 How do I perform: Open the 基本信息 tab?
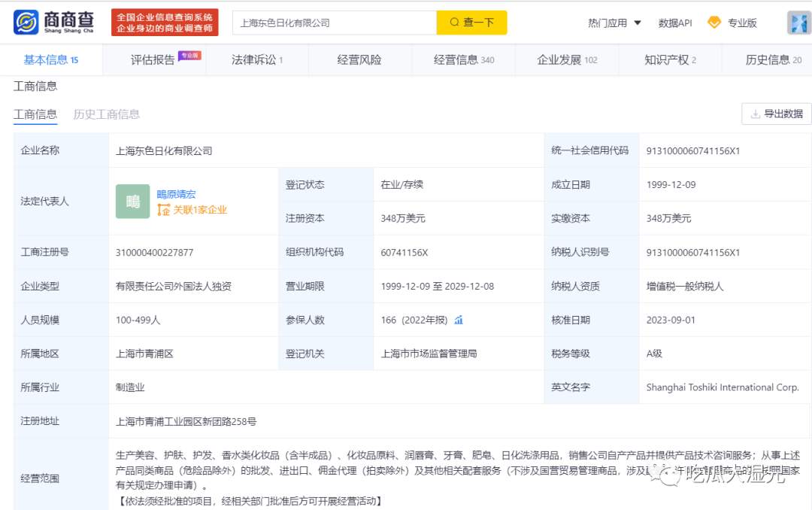tap(50, 60)
